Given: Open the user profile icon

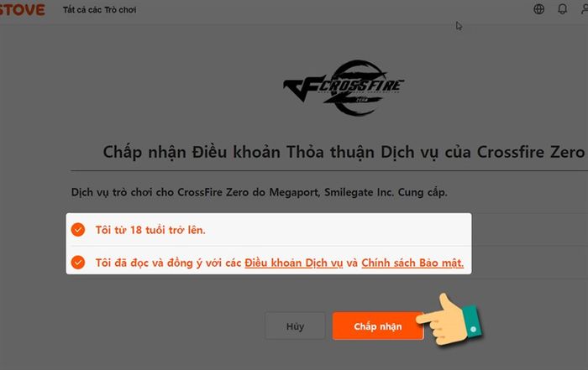Looking at the screenshot, I should [x=585, y=9].
